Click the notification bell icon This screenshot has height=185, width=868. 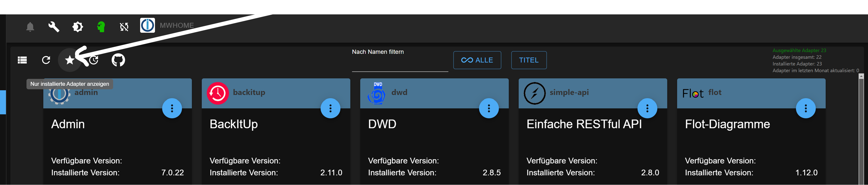tap(30, 26)
